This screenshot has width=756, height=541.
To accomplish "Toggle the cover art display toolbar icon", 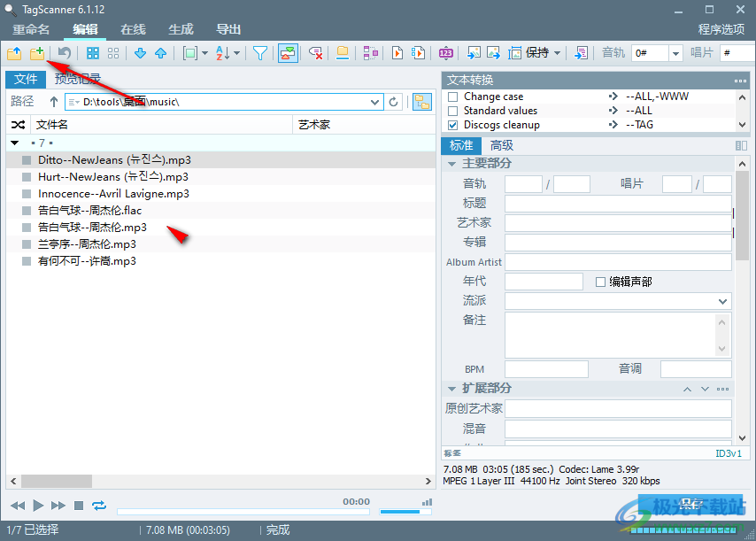I will pos(287,53).
